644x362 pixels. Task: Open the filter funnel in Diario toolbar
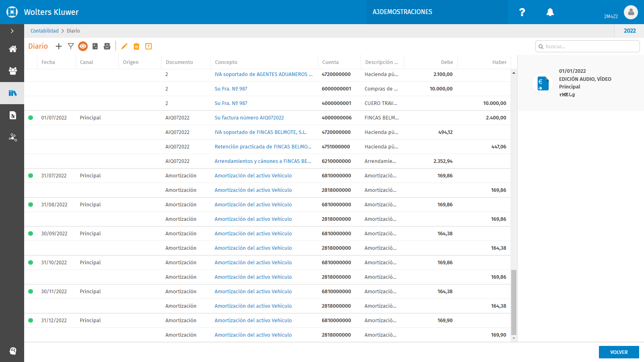[71, 46]
